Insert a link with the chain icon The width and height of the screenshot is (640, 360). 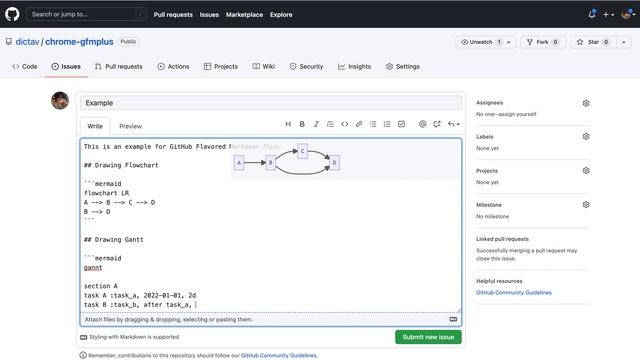[359, 124]
